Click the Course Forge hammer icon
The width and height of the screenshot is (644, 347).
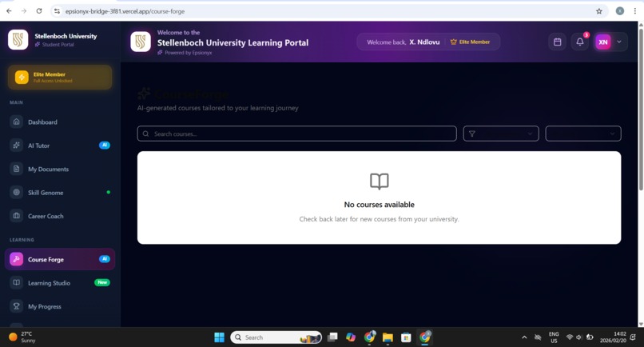[x=17, y=259]
